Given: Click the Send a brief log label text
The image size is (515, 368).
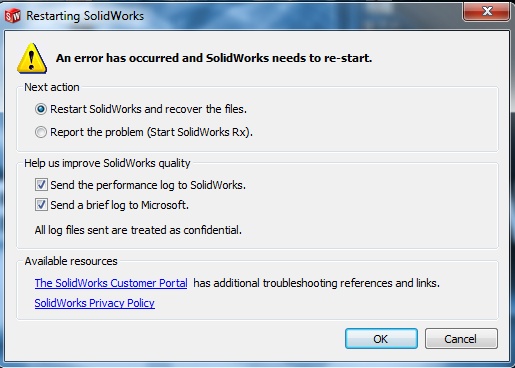Looking at the screenshot, I should click(119, 205).
